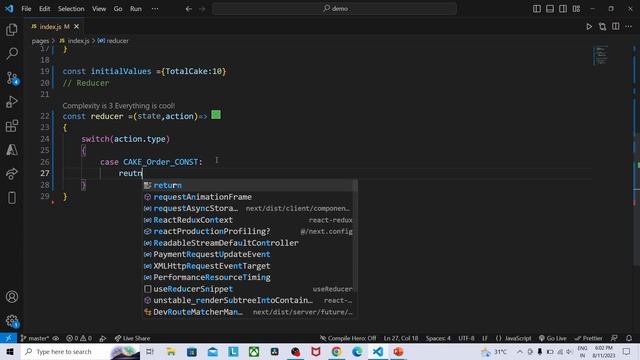Change indentation via Spaces: 4
This screenshot has width=640, height=360.
tap(438, 338)
